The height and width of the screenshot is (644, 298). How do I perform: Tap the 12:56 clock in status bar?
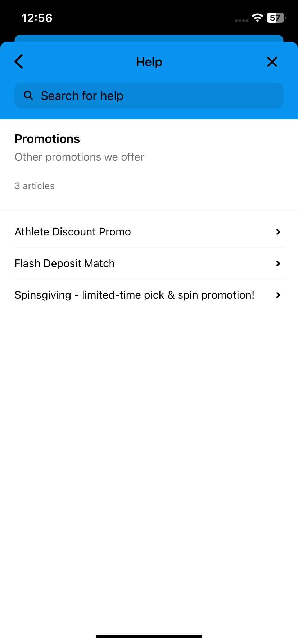pos(37,18)
